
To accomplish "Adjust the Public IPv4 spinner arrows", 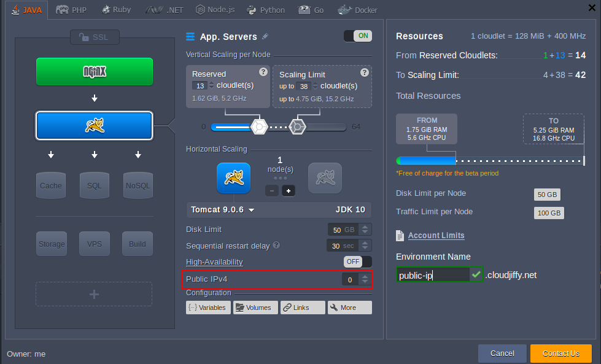I will pos(365,280).
